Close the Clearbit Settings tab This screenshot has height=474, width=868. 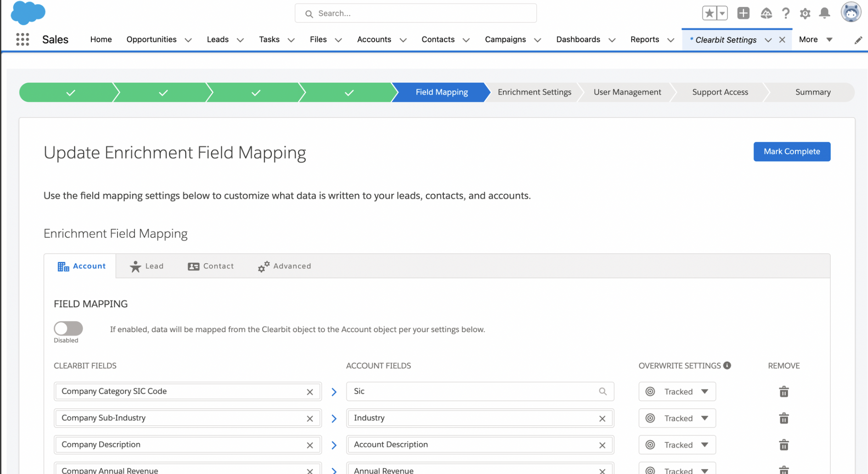782,40
